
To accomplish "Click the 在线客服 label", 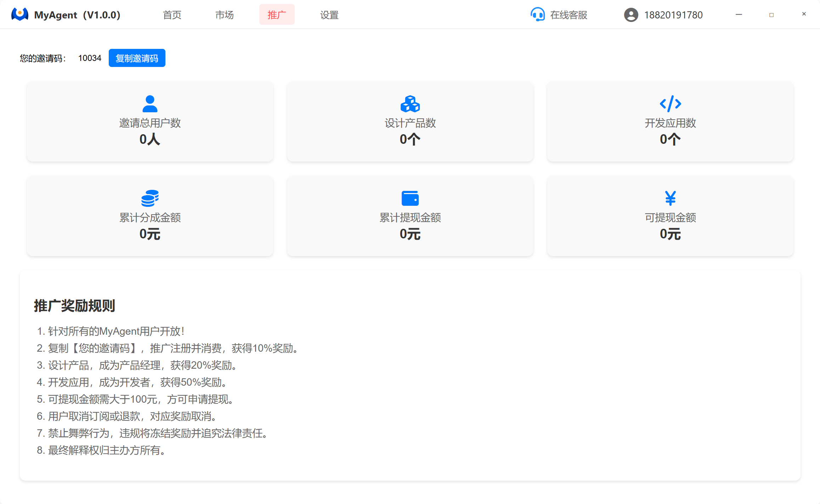I will coord(568,15).
